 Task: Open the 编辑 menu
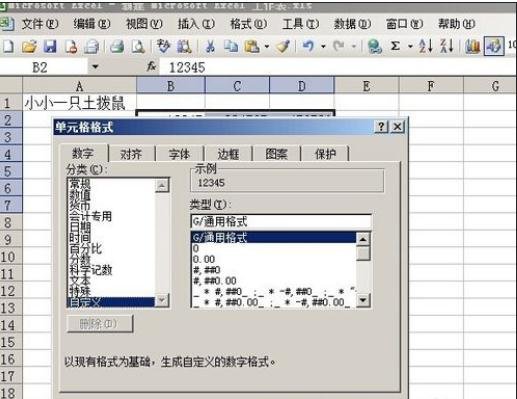coord(92,24)
